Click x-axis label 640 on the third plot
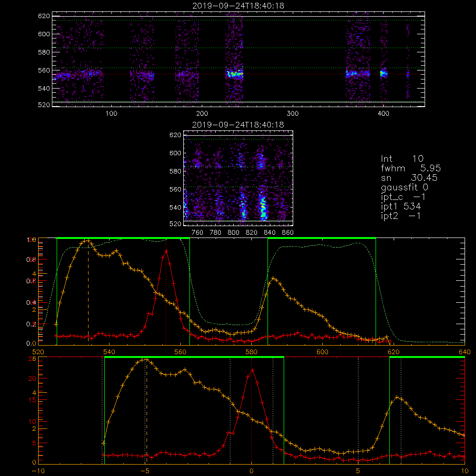 tap(465, 352)
